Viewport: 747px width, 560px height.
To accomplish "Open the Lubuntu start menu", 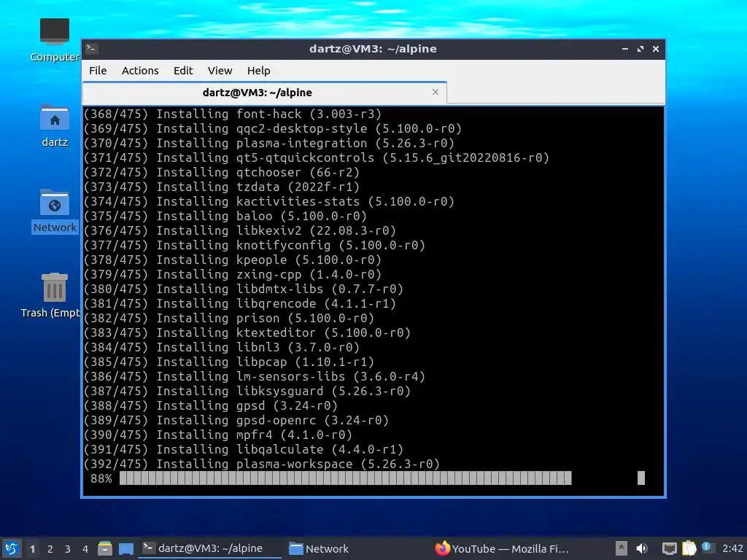I will (12, 548).
